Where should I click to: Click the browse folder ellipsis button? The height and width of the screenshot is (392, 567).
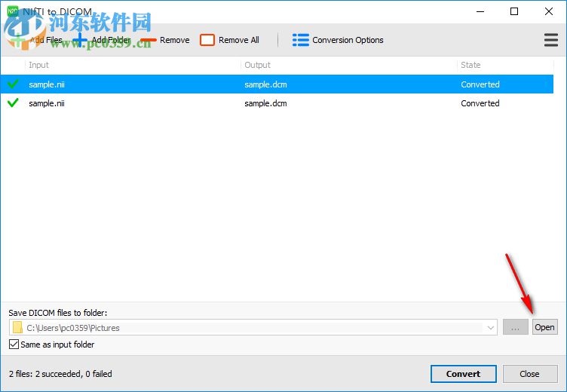(x=515, y=327)
